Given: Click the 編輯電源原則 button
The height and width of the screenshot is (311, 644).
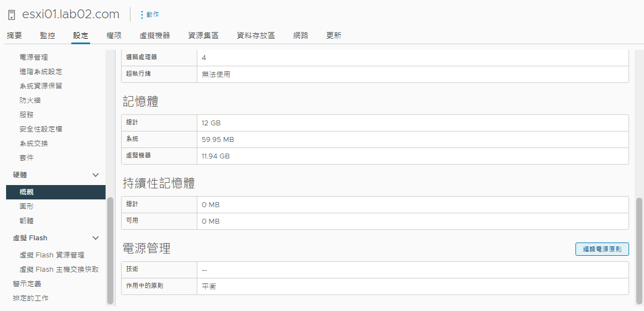Looking at the screenshot, I should pos(602,249).
